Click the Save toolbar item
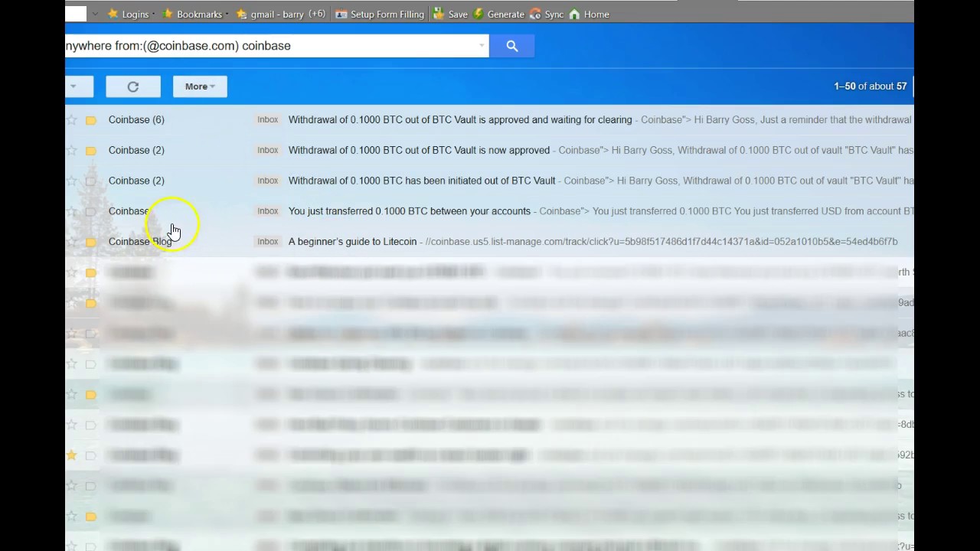The width and height of the screenshot is (980, 551). tap(450, 15)
